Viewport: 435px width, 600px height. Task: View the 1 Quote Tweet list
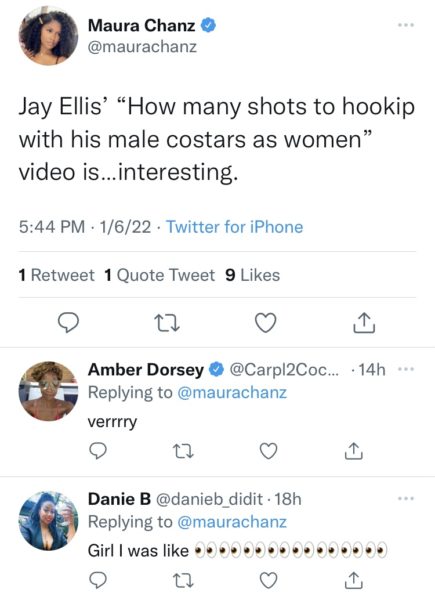[160, 275]
